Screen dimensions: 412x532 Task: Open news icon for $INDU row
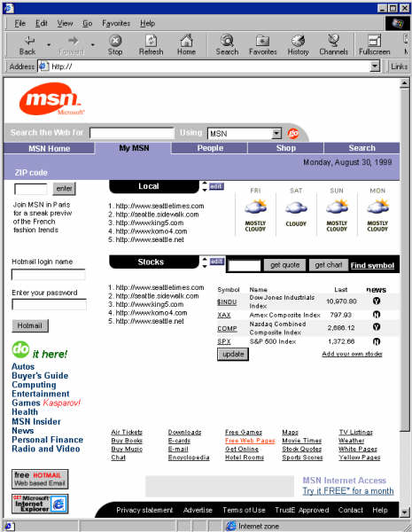click(377, 301)
